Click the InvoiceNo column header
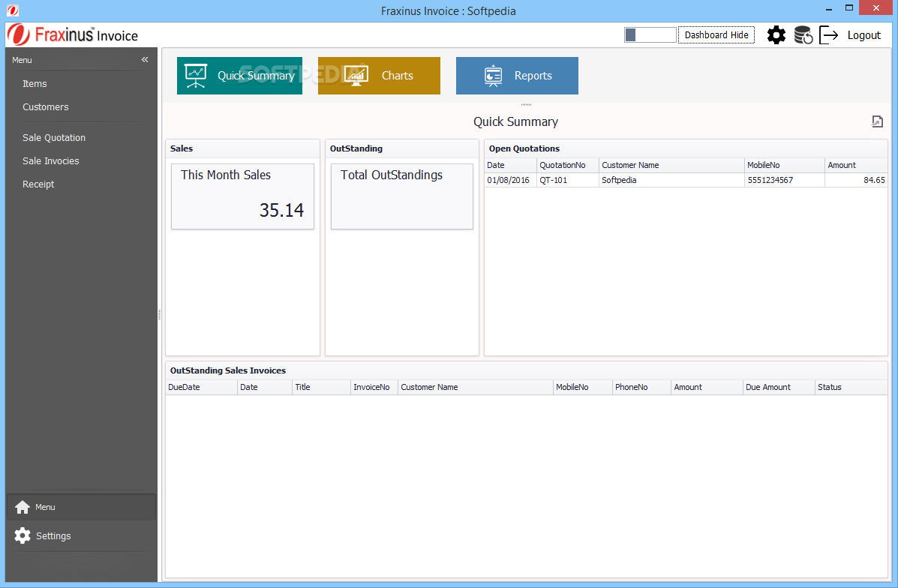This screenshot has height=588, width=898. pyautogui.click(x=374, y=387)
